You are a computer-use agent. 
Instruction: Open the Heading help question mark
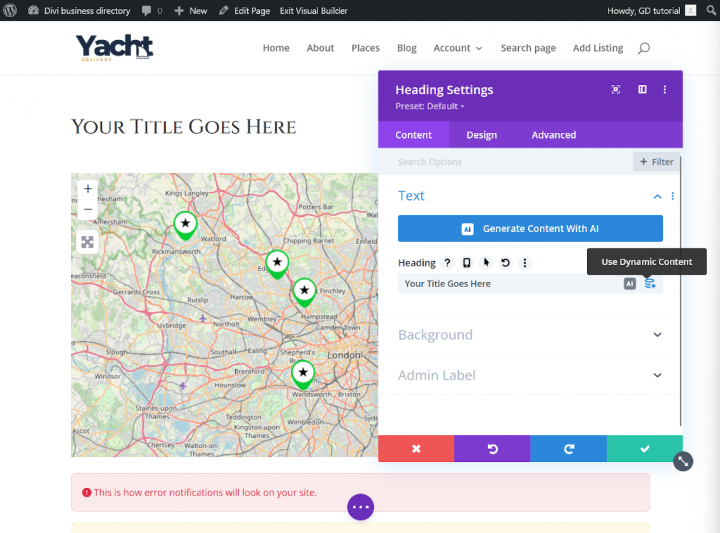pos(447,263)
